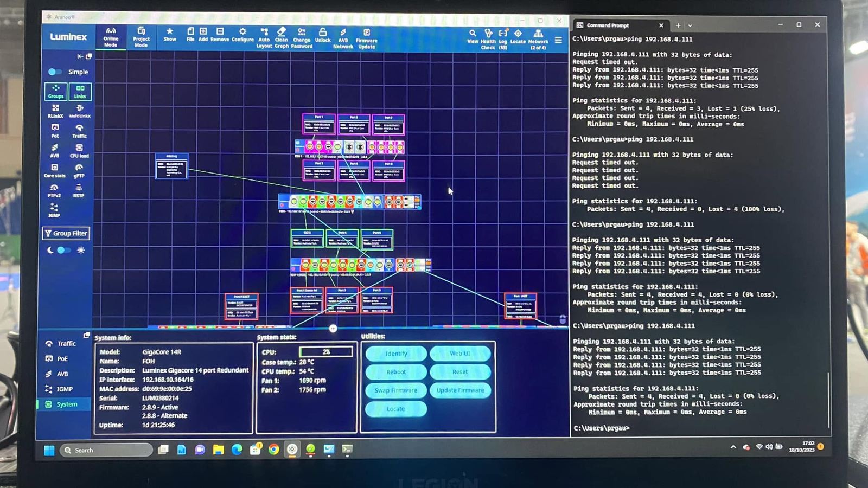The image size is (868, 488).
Task: Click the Reboot button
Action: click(396, 372)
